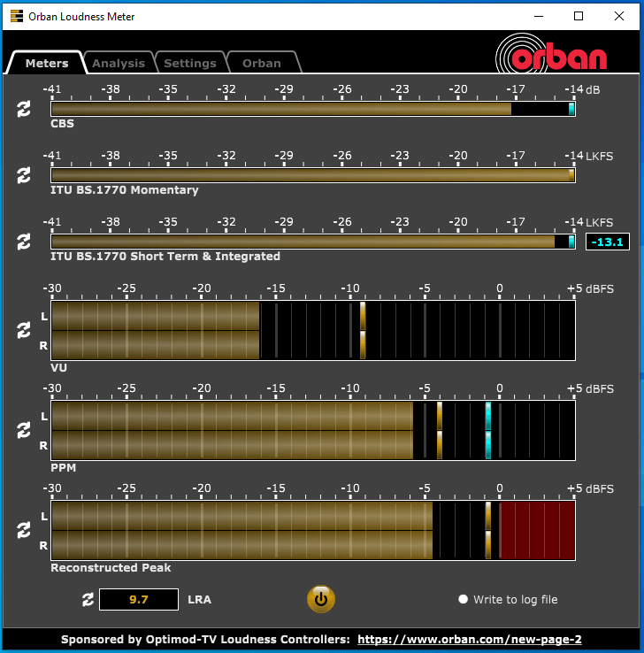Click the VU L channel bar

[313, 316]
